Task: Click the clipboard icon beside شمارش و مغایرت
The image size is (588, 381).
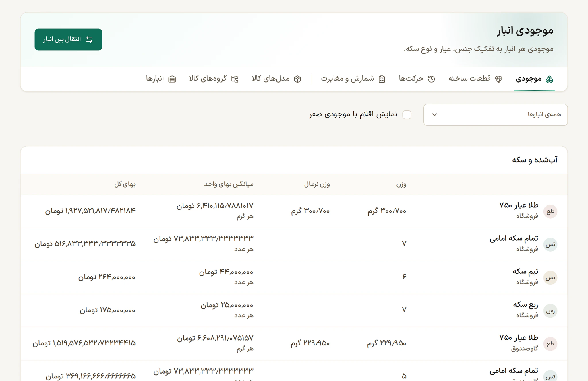Action: [x=382, y=79]
